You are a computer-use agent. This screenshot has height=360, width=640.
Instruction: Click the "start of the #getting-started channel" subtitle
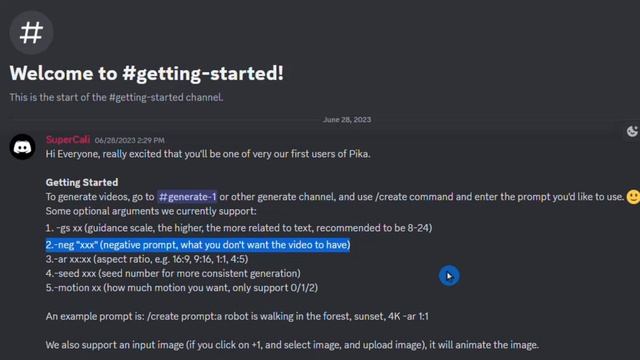116,98
